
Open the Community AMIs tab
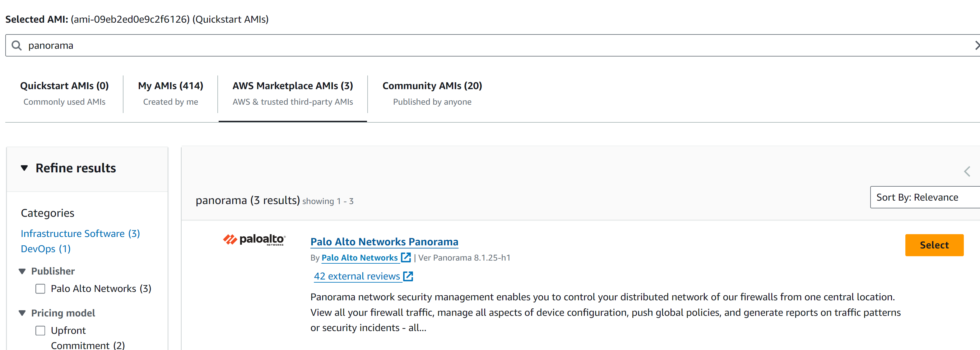432,93
